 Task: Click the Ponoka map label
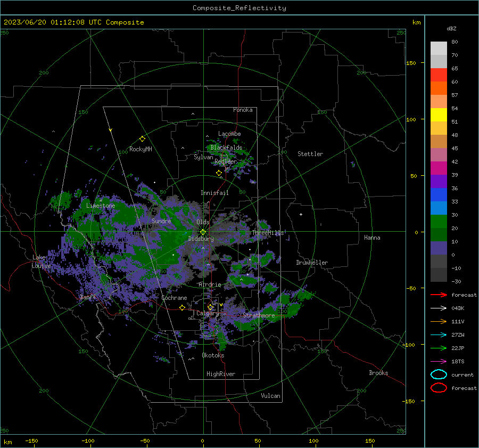point(243,110)
